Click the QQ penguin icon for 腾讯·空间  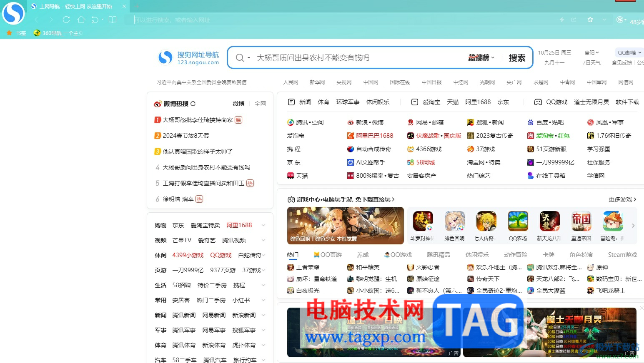[291, 122]
